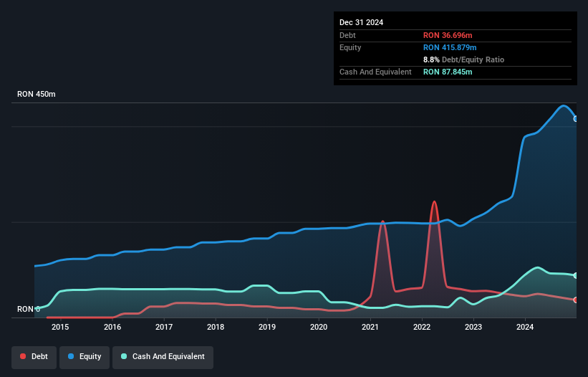588x377 pixels.
Task: Click the RON 36.696m debt value
Action: [448, 35]
